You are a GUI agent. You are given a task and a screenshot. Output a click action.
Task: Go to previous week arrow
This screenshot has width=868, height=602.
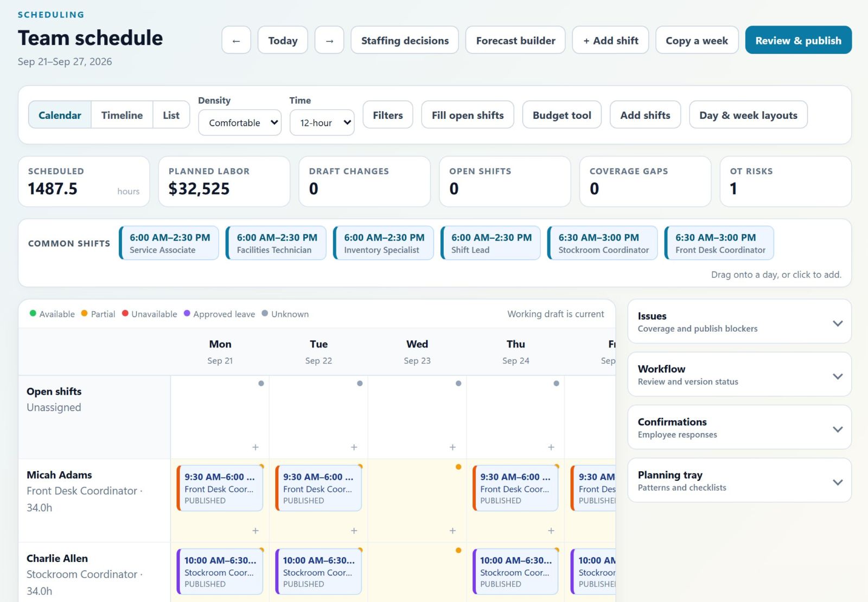click(x=236, y=40)
